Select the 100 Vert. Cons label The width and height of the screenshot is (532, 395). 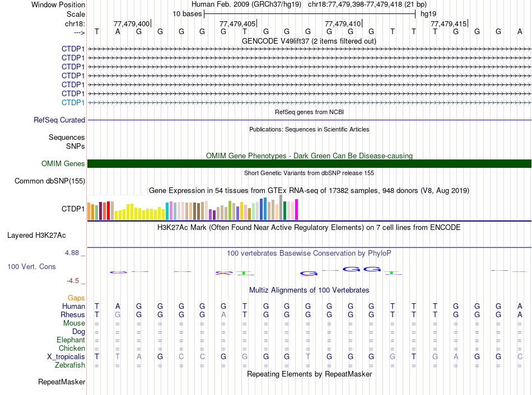pos(31,267)
